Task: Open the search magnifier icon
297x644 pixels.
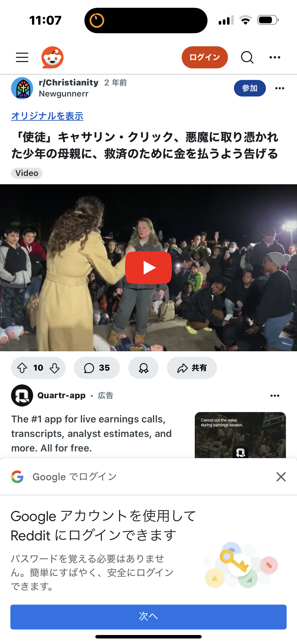Action: point(247,57)
